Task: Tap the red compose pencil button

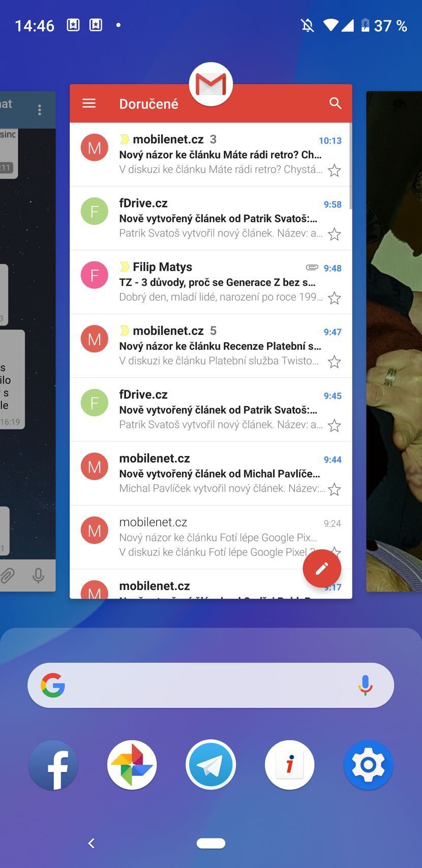Action: pyautogui.click(x=322, y=568)
